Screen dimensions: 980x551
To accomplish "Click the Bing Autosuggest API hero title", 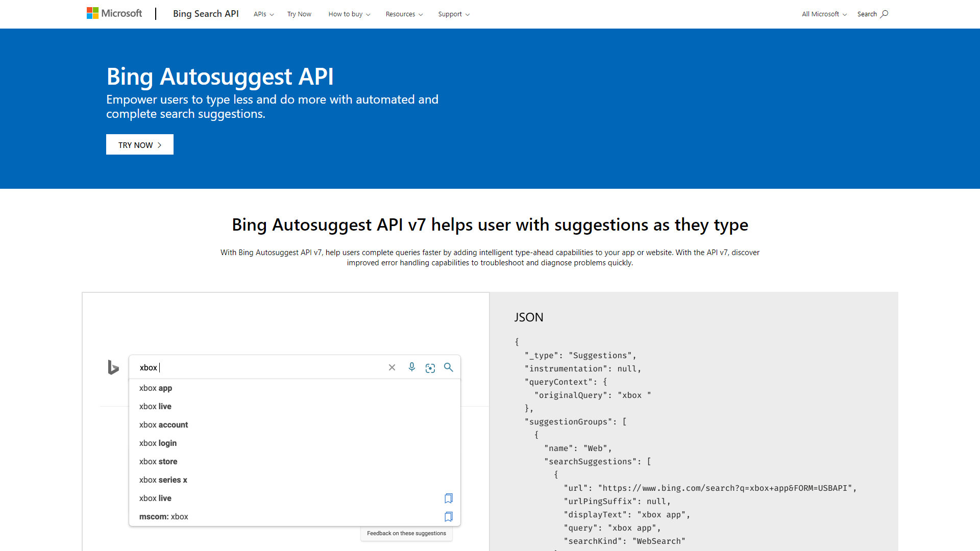I will [220, 77].
